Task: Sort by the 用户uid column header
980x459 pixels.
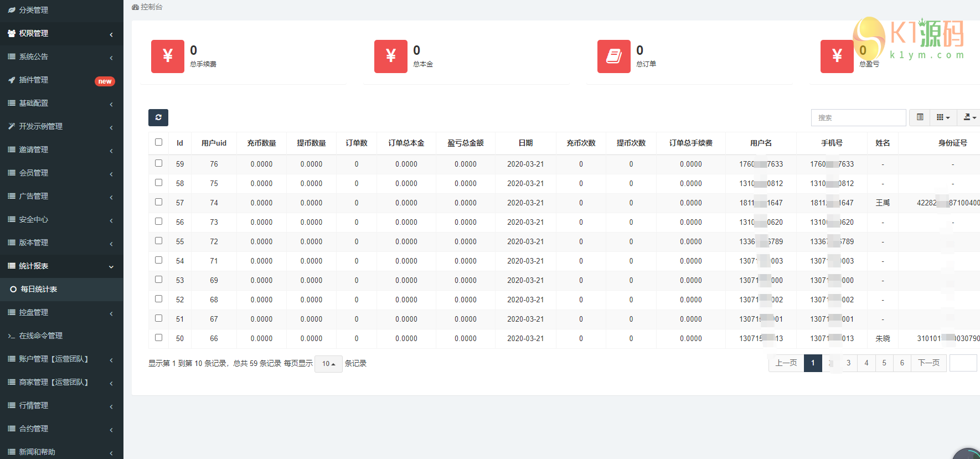Action: (x=214, y=143)
